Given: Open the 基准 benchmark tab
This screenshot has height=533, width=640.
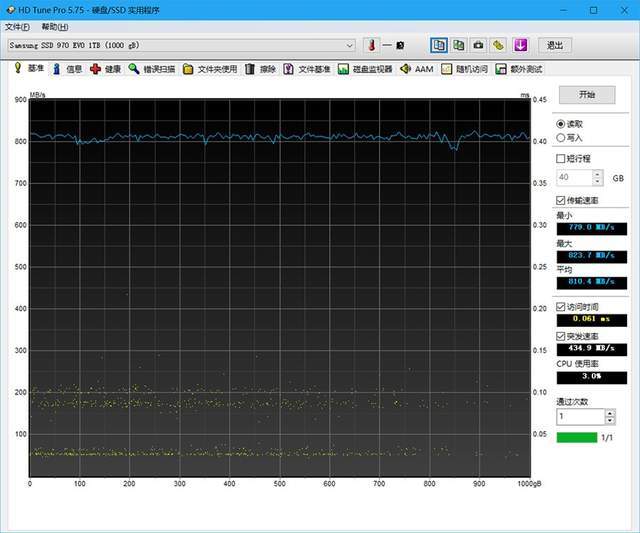Looking at the screenshot, I should (29, 68).
